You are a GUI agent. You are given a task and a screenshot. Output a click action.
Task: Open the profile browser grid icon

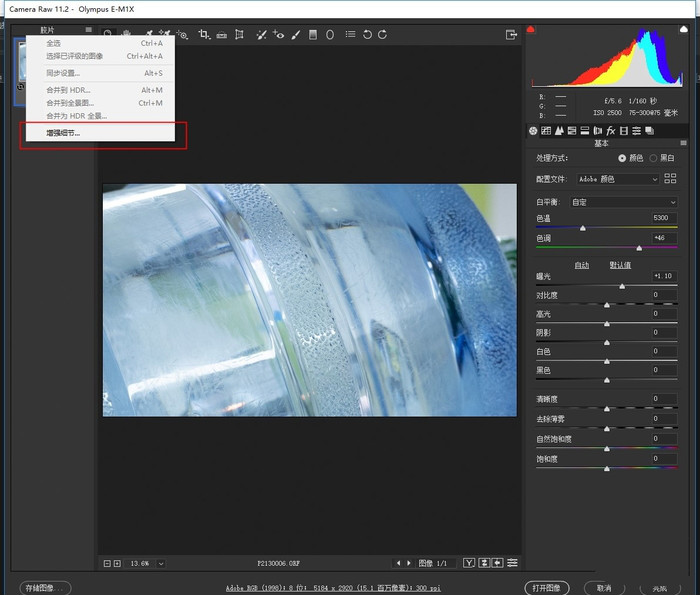coord(670,179)
